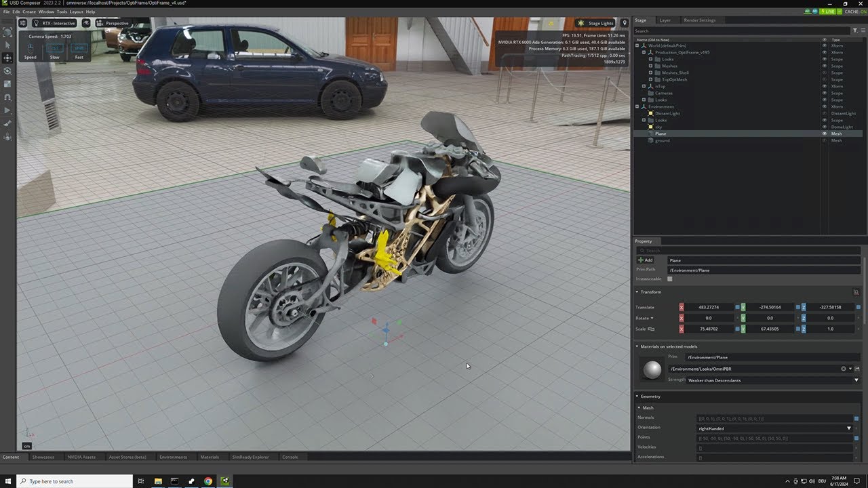Show the hidden TopOptMesh scope
The image size is (868, 488).
[x=825, y=79]
